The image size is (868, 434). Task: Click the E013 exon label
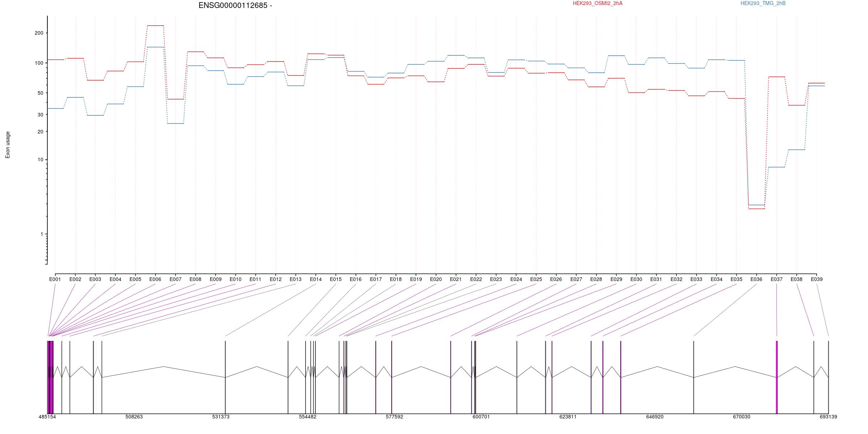click(295, 279)
